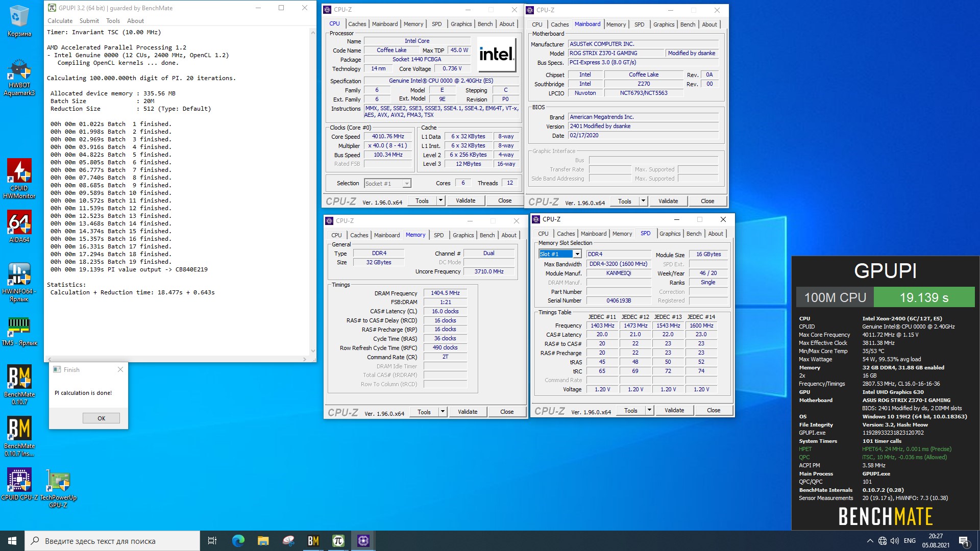The height and width of the screenshot is (551, 980).
Task: Click DDR4-3200 (1600 MHz) max bandwidth field
Action: point(618,264)
